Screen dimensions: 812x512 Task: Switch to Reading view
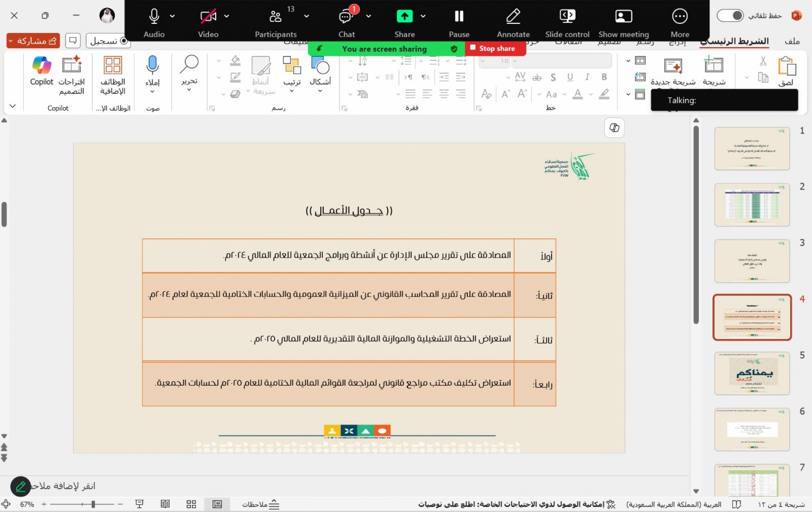pyautogui.click(x=165, y=504)
